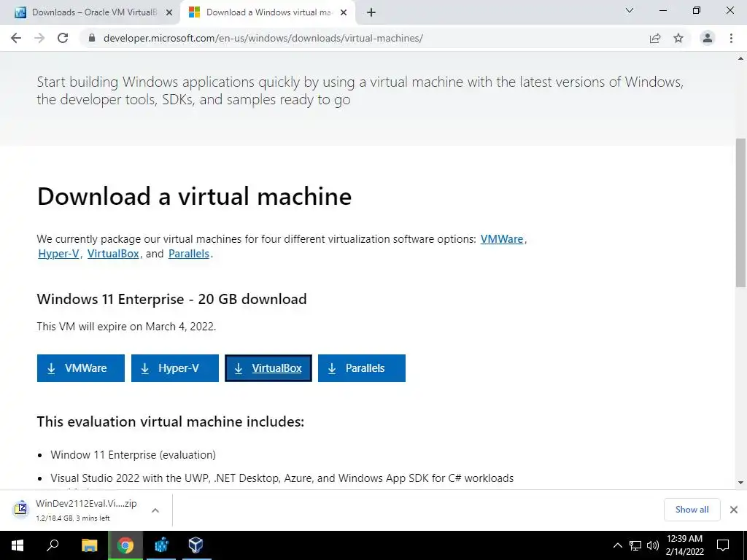Click scrollbar up arrow
This screenshot has height=560, width=747.
[x=740, y=58]
